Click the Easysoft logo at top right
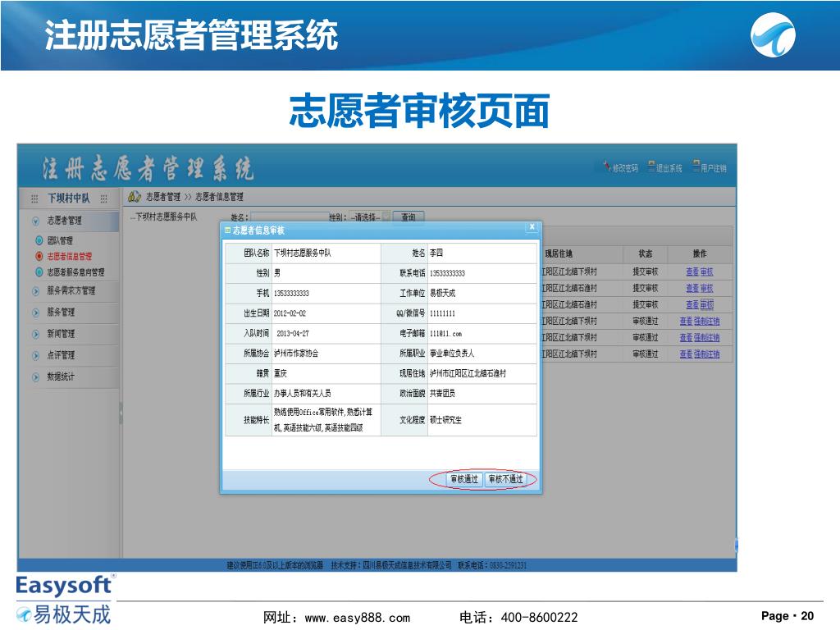The height and width of the screenshot is (630, 840). tap(774, 38)
